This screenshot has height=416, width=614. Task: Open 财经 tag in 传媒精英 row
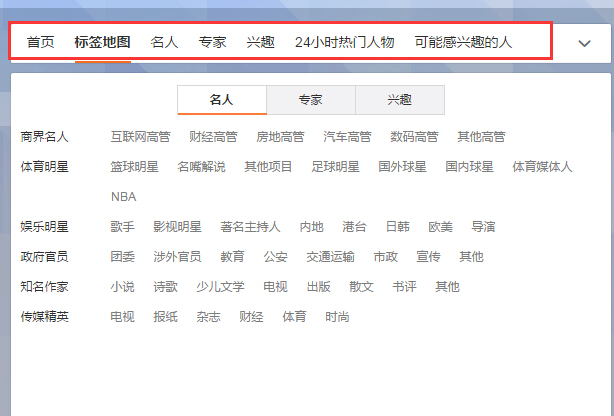tap(251, 317)
